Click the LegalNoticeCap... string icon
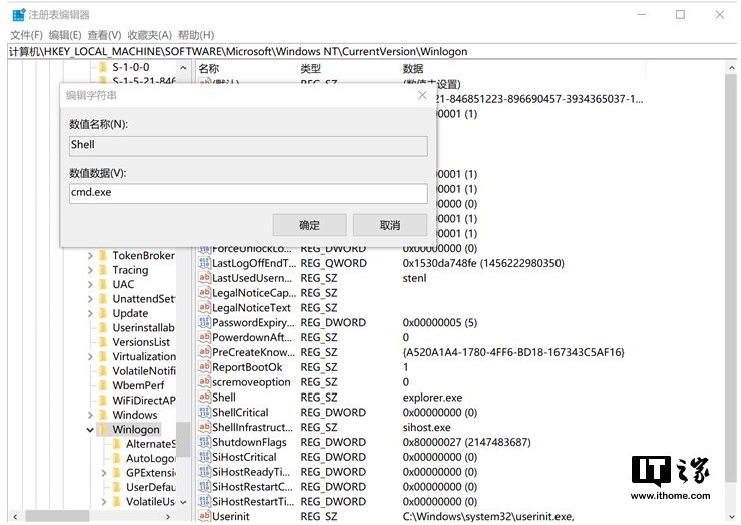Screen dimensions: 741x525 204,293
